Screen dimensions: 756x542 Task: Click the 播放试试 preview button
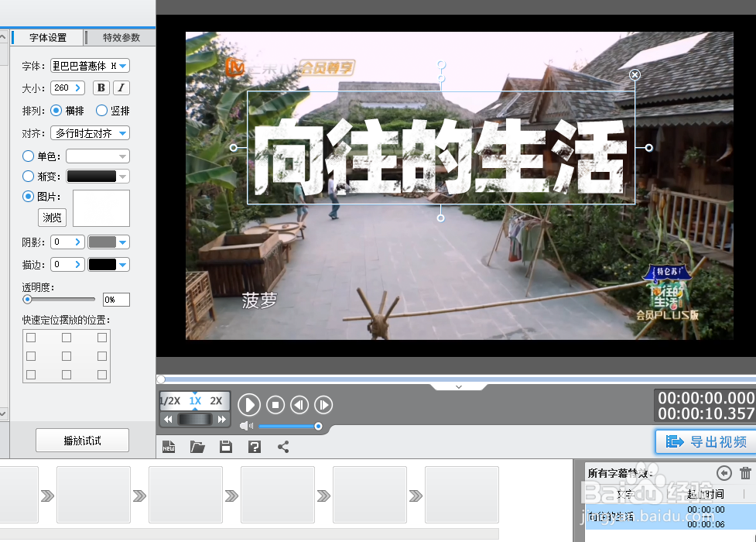point(83,441)
